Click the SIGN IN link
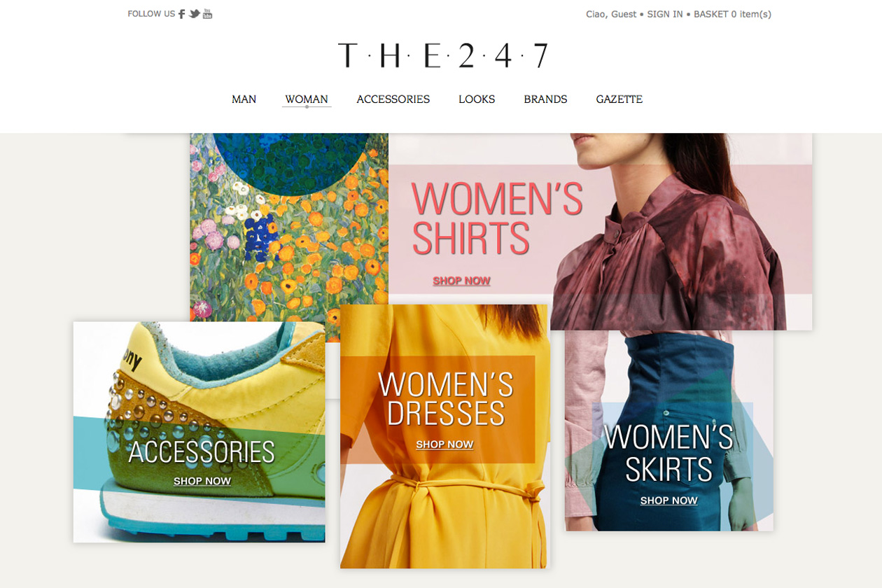882x588 pixels. (x=665, y=14)
